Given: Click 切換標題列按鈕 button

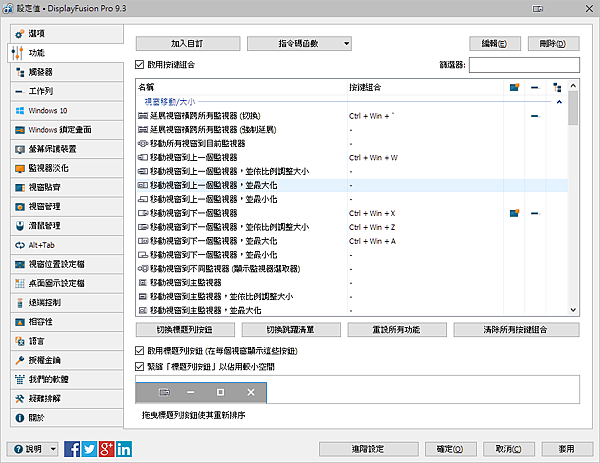Looking at the screenshot, I should 185,329.
